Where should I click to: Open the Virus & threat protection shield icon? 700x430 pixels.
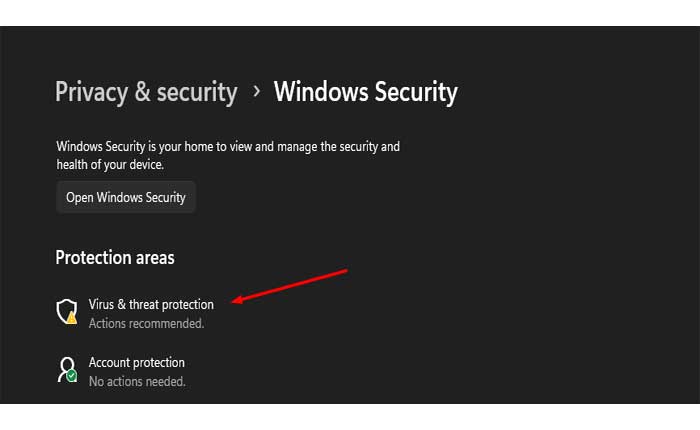66,311
